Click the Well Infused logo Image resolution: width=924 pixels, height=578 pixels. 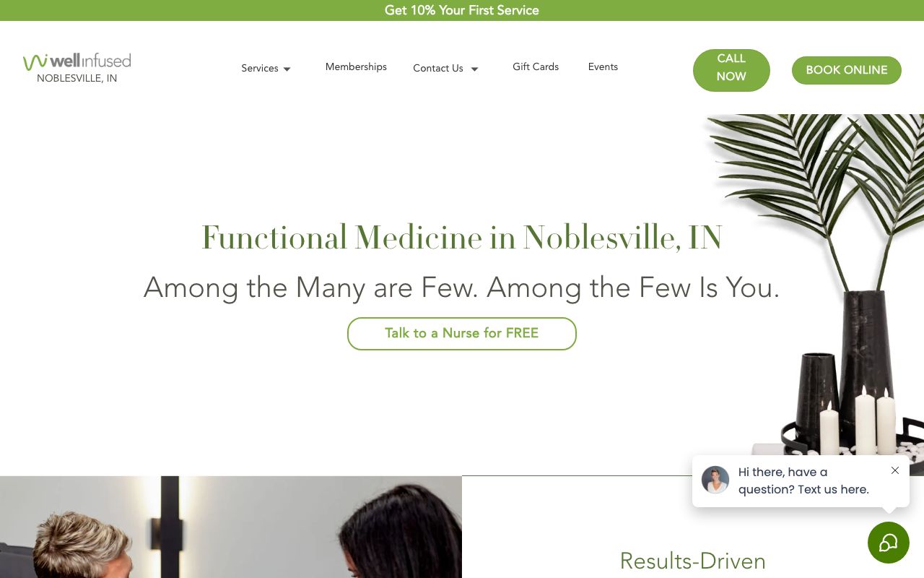(77, 61)
